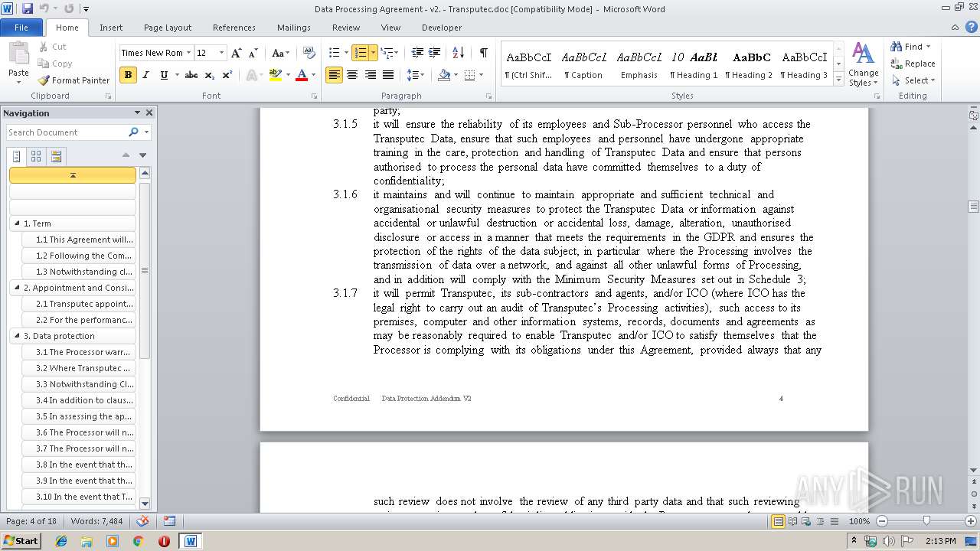Open Highlight color dropdown arrow
This screenshot has height=551, width=980.
287,75
